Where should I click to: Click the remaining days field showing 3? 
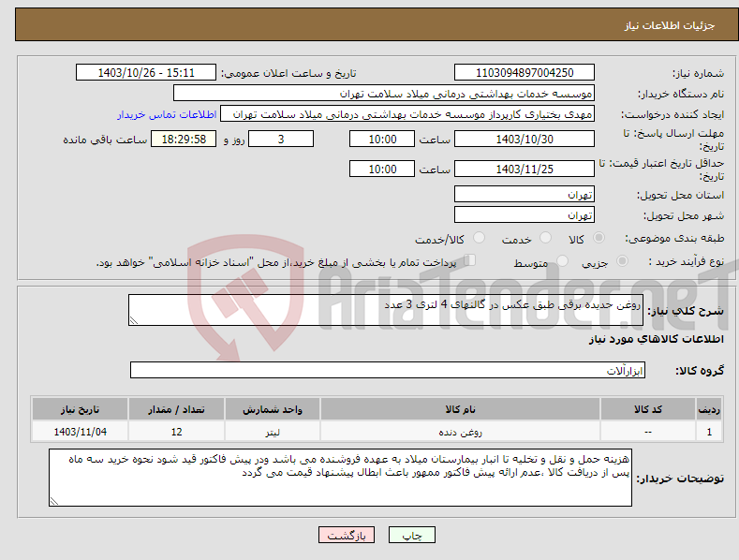click(x=281, y=139)
